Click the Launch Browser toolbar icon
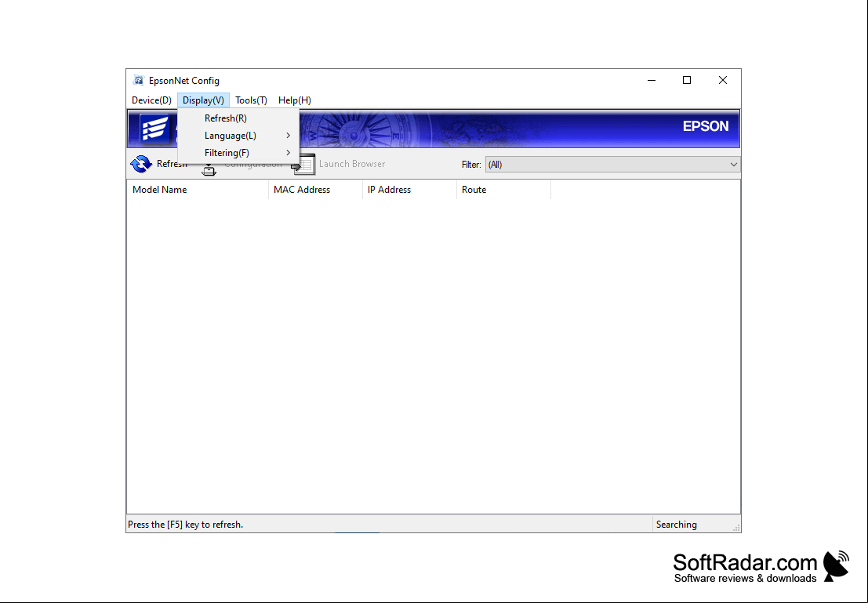The width and height of the screenshot is (868, 603). click(304, 164)
